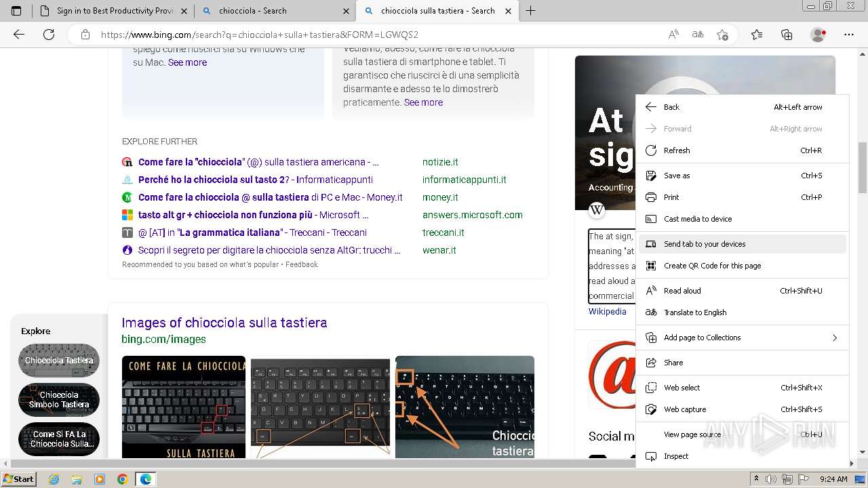Open 'Scopri il segreto per digitare la chiocciola' link
The height and width of the screenshot is (488, 868).
click(x=269, y=250)
